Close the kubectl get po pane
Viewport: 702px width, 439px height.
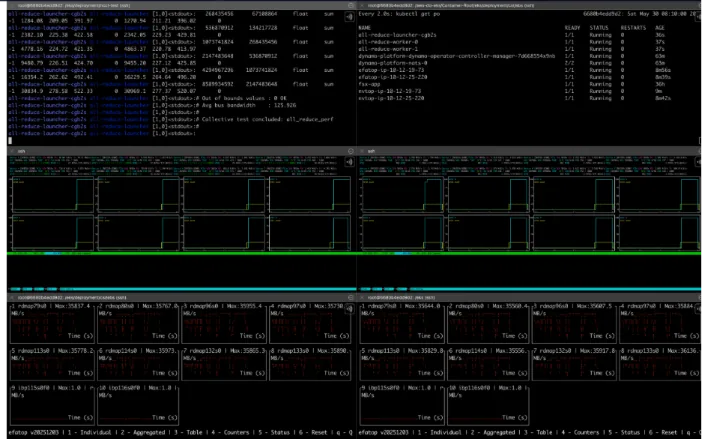click(362, 5)
